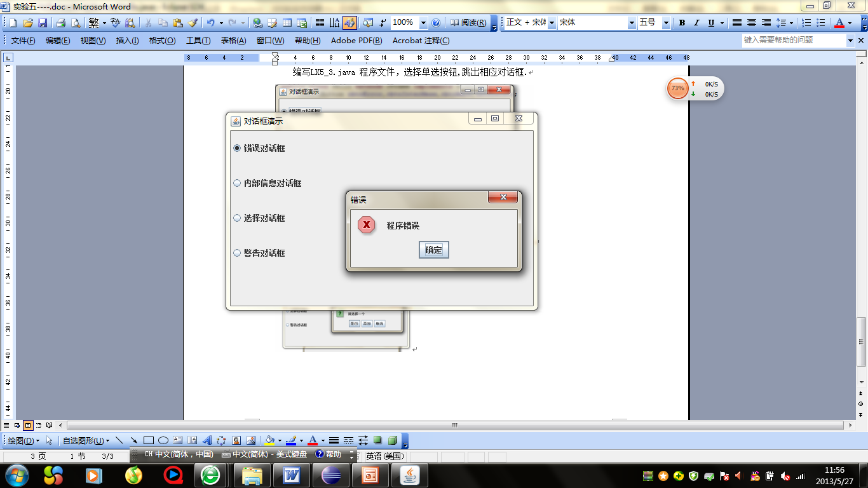Screen dimensions: 868x488
Task: Click the drawing toolbar font color swatch
Action: (x=312, y=440)
